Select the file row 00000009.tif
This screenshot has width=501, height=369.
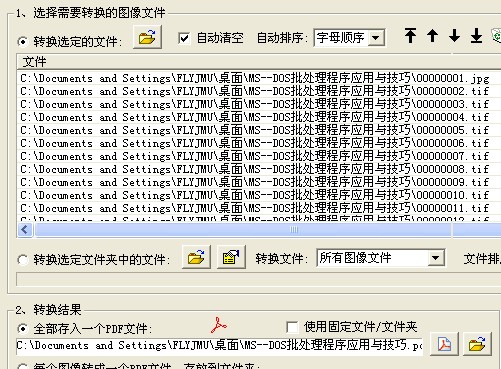click(259, 182)
